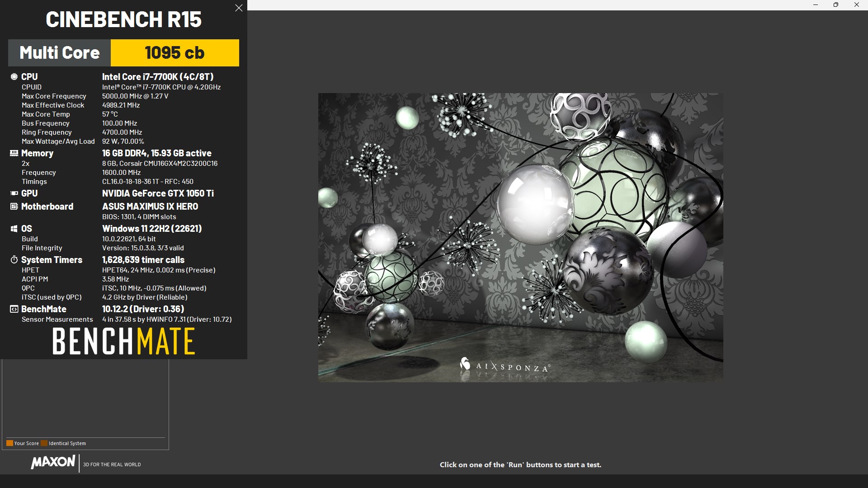This screenshot has height=488, width=868.
Task: Click the Windows 11 22H2 (22621) text
Action: (x=152, y=229)
